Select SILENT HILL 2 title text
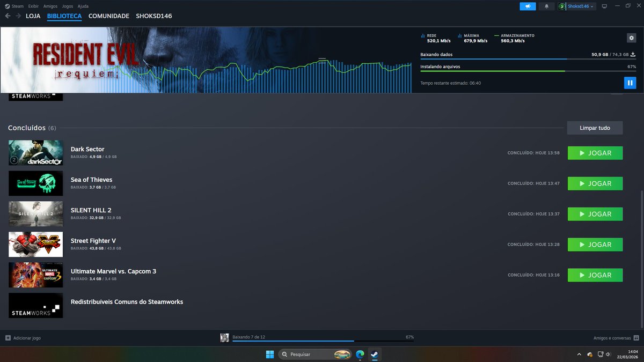This screenshot has height=362, width=644. [91, 210]
